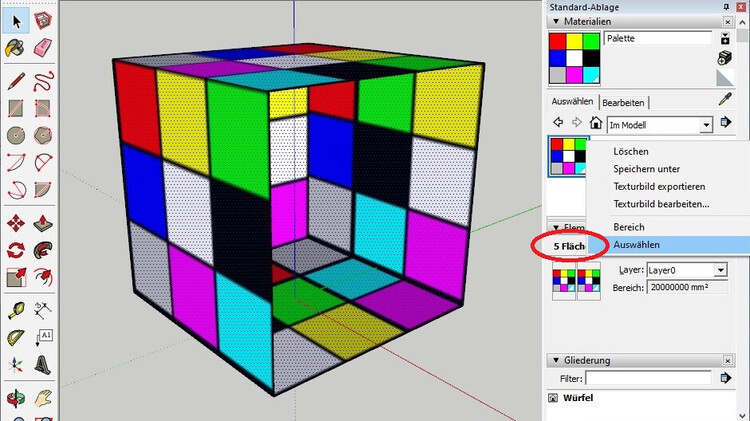Choose the Push/Pull tool
The width and height of the screenshot is (750, 421).
click(43, 223)
